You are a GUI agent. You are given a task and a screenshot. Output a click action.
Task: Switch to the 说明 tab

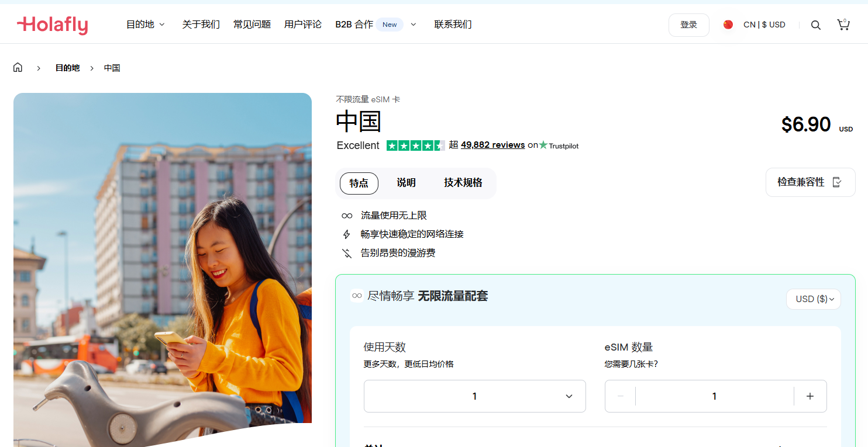pyautogui.click(x=406, y=183)
